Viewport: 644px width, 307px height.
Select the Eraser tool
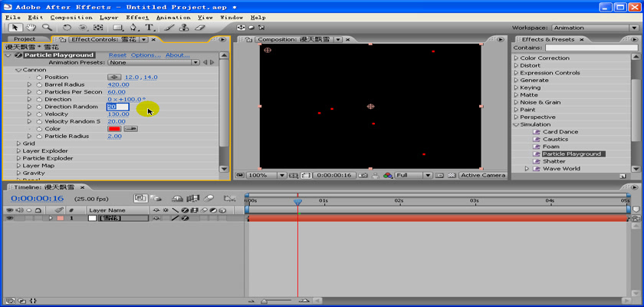click(199, 28)
